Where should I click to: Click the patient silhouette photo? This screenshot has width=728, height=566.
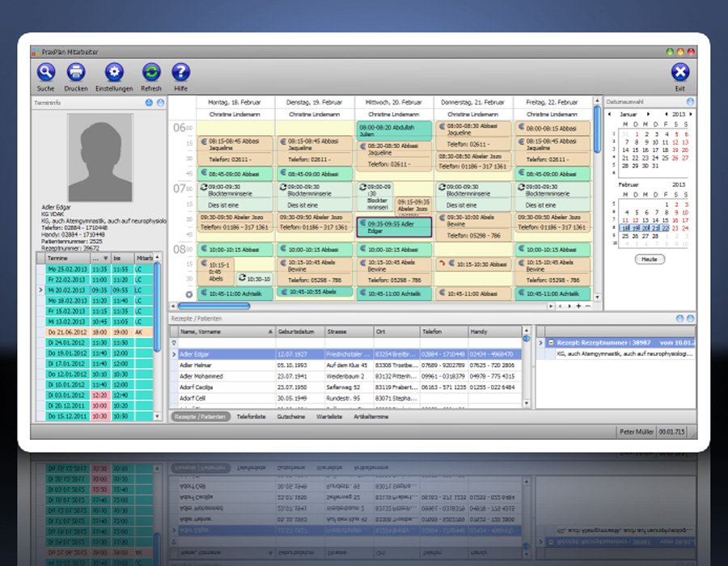coord(100,158)
